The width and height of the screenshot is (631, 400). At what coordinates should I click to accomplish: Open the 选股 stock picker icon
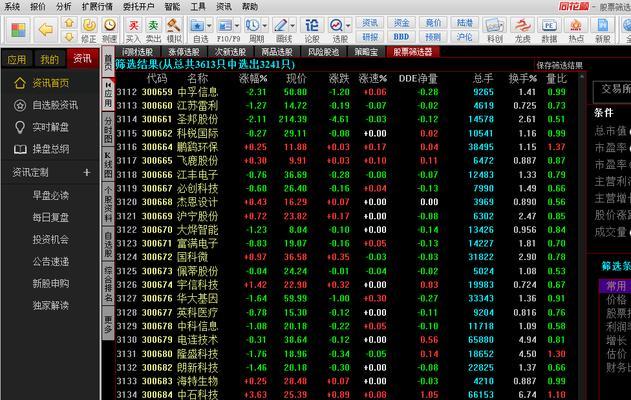pos(336,25)
